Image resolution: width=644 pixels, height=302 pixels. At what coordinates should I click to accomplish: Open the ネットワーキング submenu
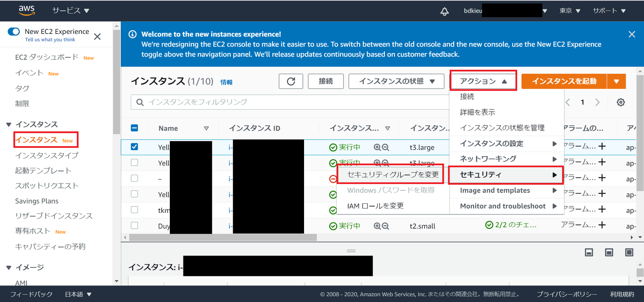[x=507, y=159]
